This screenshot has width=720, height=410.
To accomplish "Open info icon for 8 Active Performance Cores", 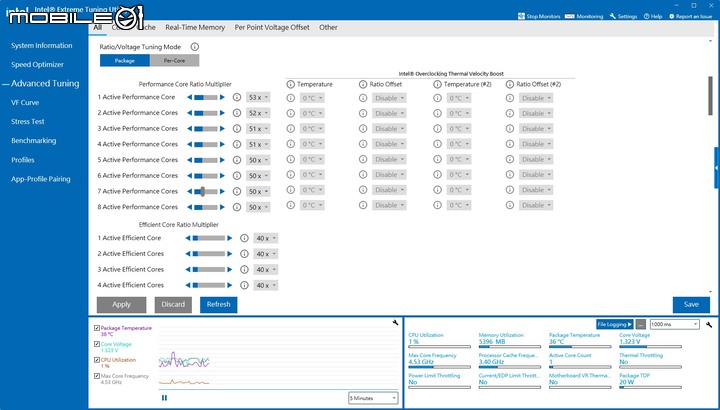I will [237, 207].
